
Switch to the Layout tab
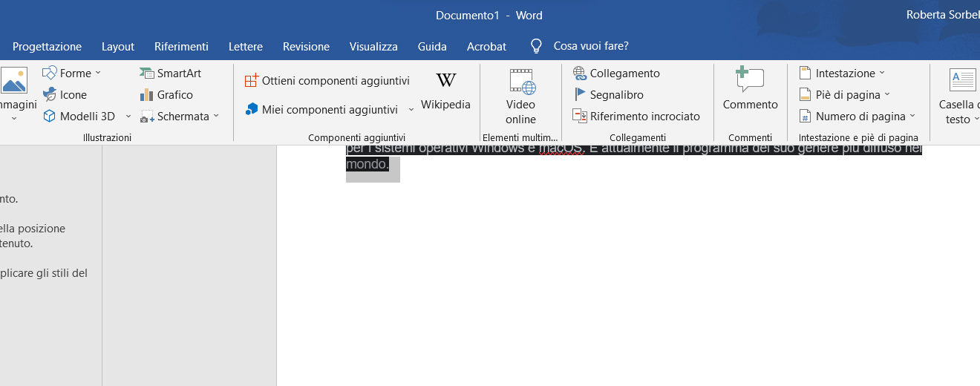[x=118, y=46]
